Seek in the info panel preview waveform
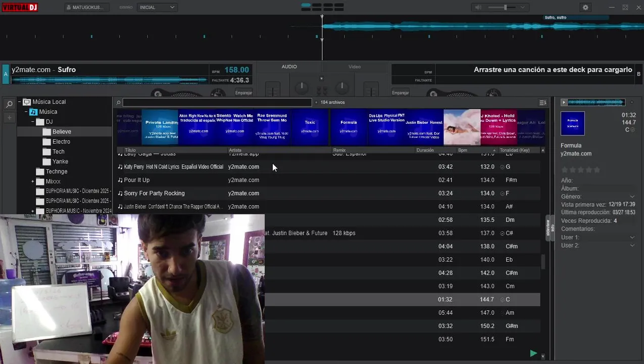 pyautogui.click(x=597, y=103)
